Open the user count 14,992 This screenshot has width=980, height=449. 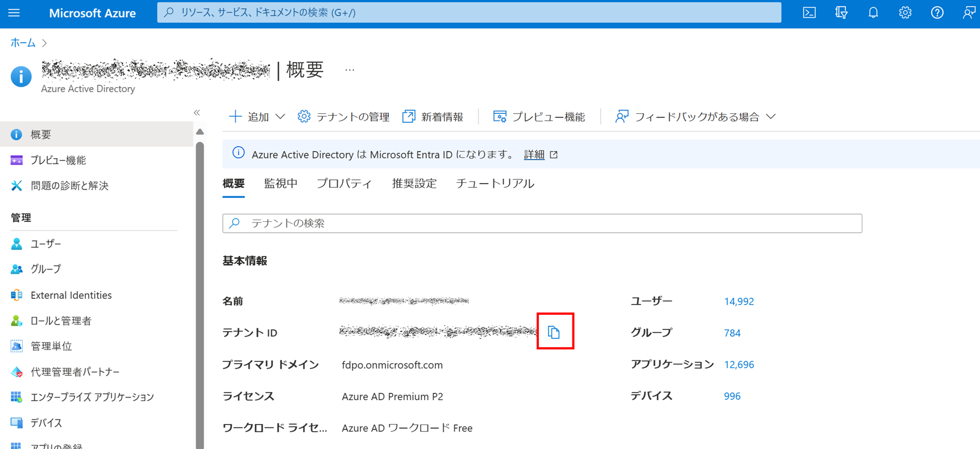click(739, 302)
